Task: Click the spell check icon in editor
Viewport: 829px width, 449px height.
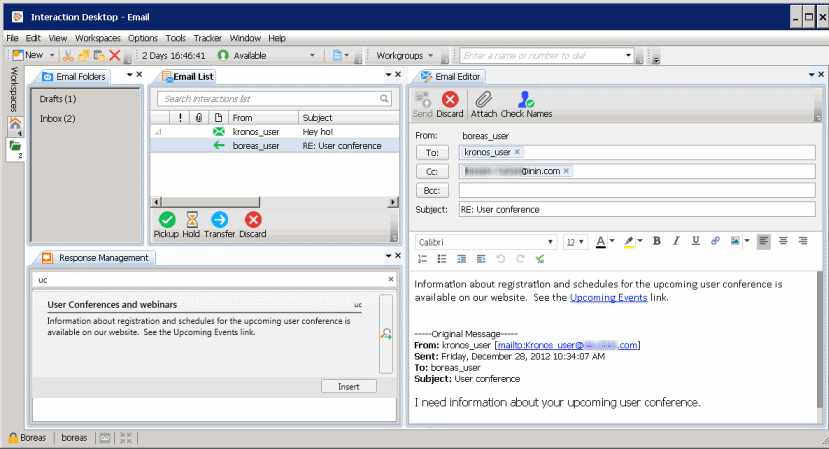Action: click(540, 259)
